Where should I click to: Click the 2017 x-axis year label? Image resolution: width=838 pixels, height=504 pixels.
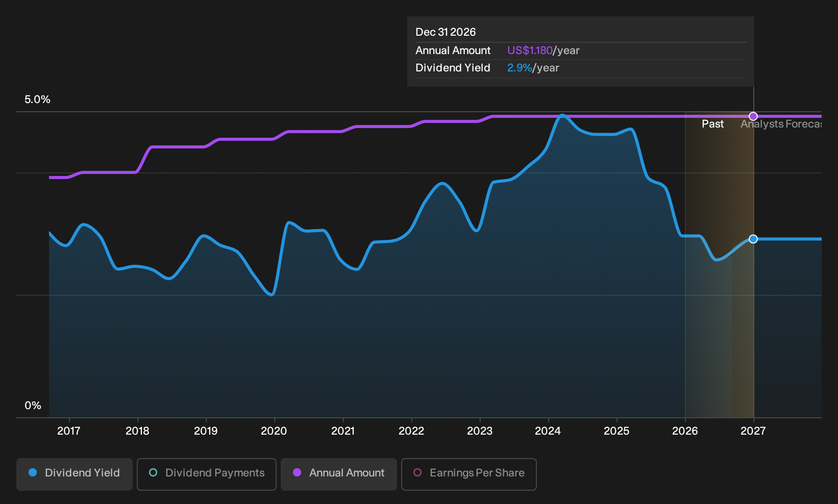click(69, 431)
